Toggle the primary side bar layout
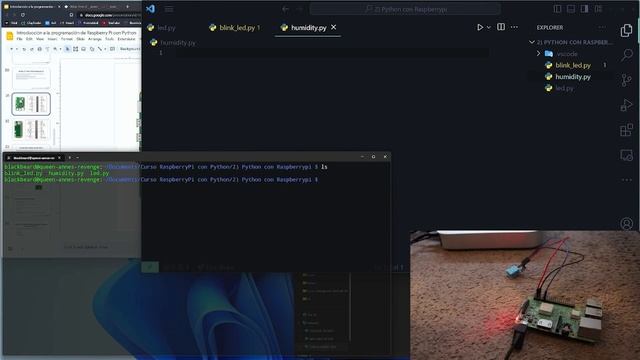 [x=558, y=9]
